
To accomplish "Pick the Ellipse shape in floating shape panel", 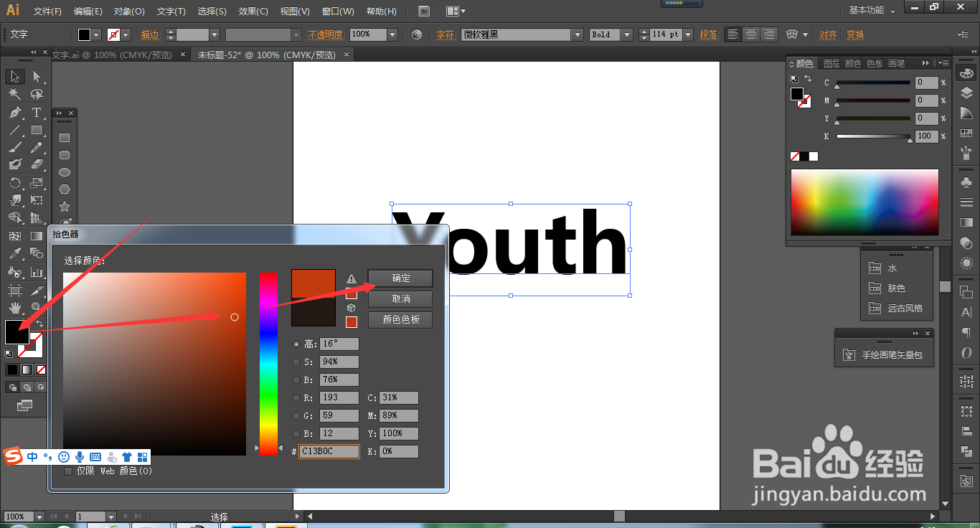I will (65, 172).
